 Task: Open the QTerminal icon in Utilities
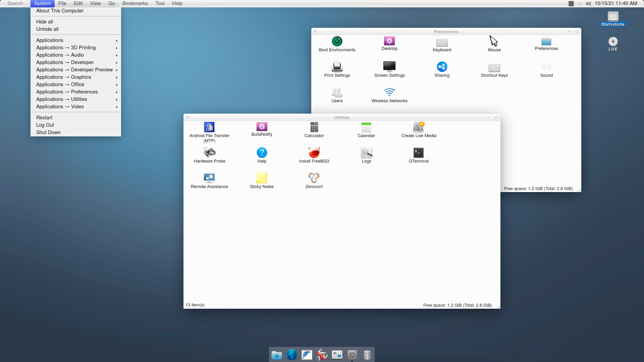[x=418, y=153]
